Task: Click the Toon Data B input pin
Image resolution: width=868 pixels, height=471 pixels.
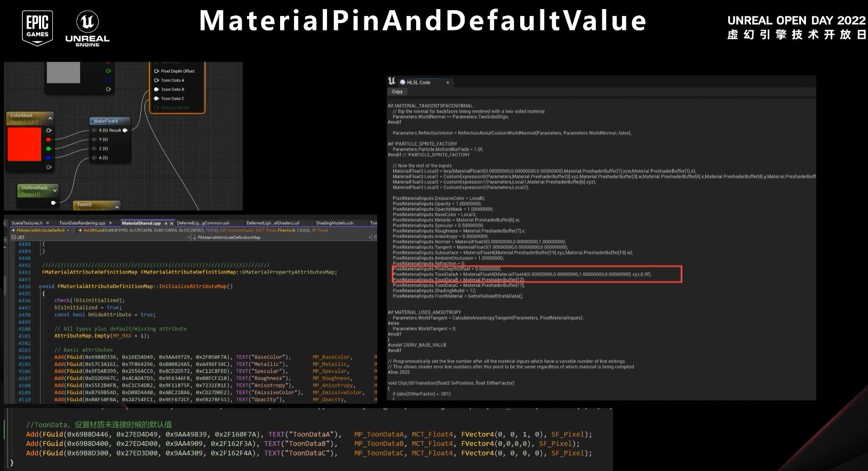Action: click(156, 89)
